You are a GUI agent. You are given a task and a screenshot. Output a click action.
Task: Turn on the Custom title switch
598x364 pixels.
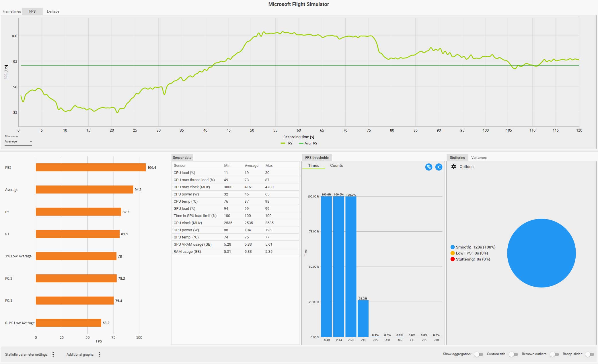pyautogui.click(x=513, y=355)
